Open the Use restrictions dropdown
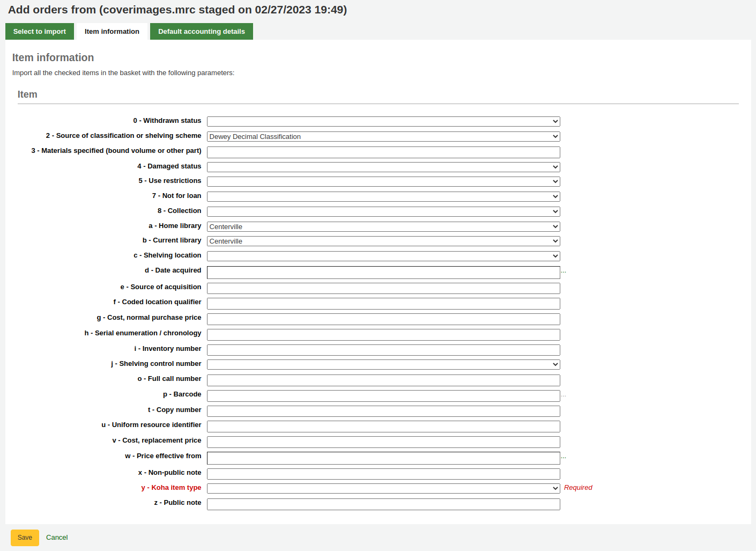756x551 pixels. 383,181
